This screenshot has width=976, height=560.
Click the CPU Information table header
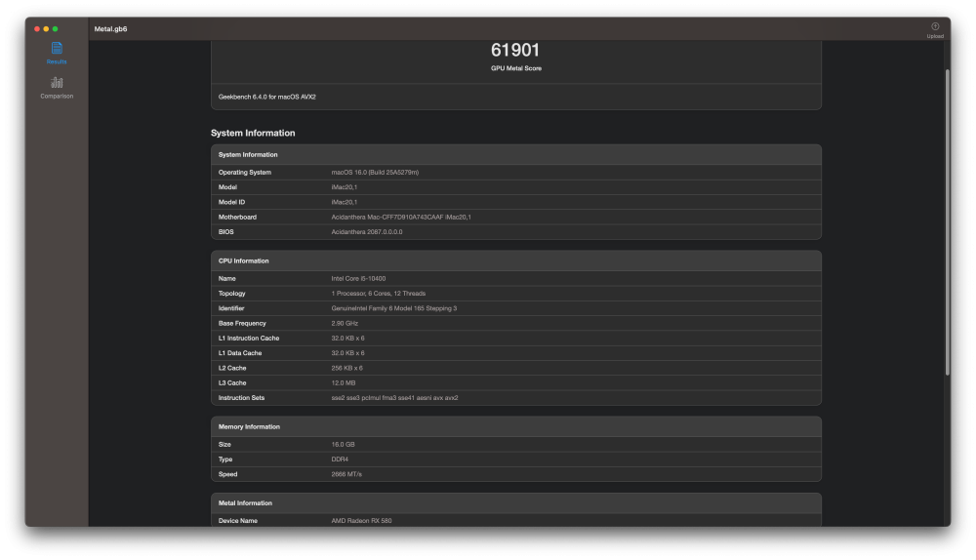pyautogui.click(x=516, y=261)
